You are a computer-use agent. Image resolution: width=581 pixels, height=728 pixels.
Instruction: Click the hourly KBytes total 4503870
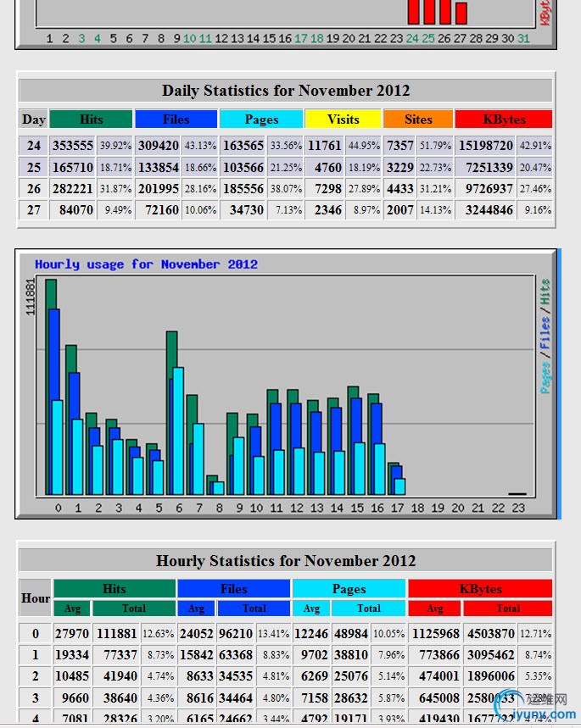click(491, 634)
